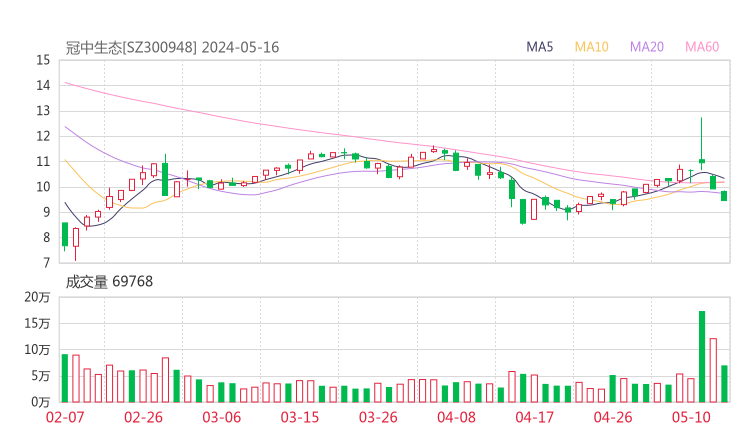Click the price axis value 13
Viewport: 740px width, 440px height.
pyautogui.click(x=43, y=111)
